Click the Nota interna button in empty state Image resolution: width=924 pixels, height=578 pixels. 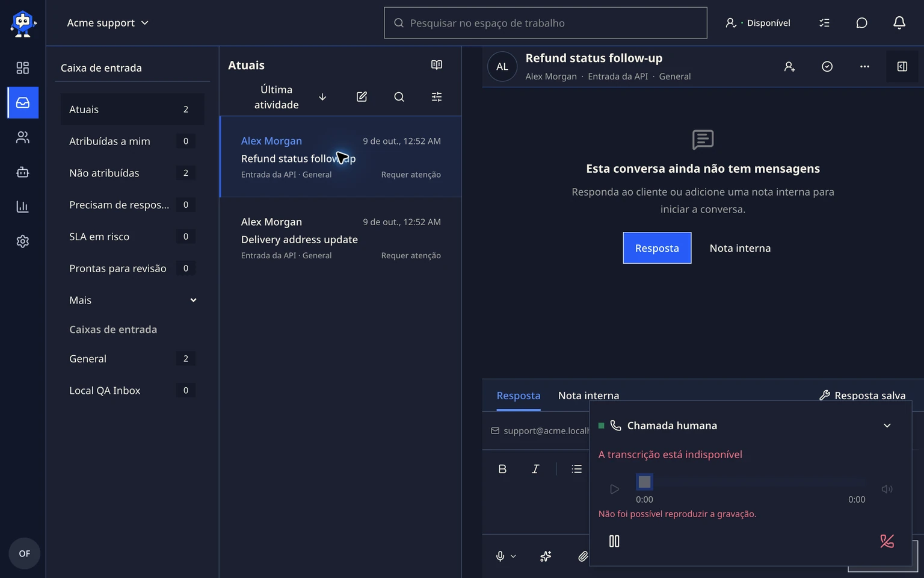740,248
